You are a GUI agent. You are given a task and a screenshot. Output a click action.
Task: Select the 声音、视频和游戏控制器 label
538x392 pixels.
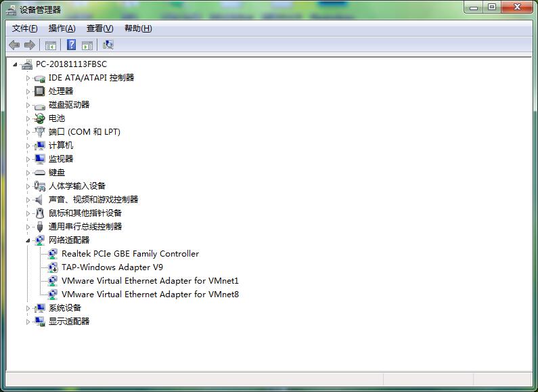(93, 200)
